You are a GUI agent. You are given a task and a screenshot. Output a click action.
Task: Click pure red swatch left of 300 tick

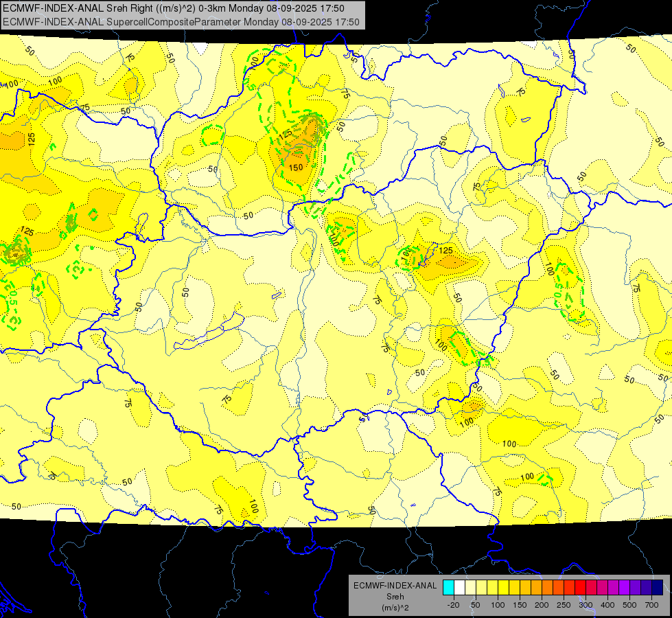580,587
